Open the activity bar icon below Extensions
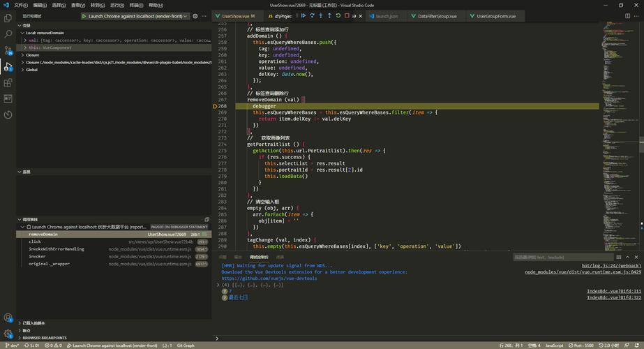This screenshot has height=349, width=644. pos(8,98)
